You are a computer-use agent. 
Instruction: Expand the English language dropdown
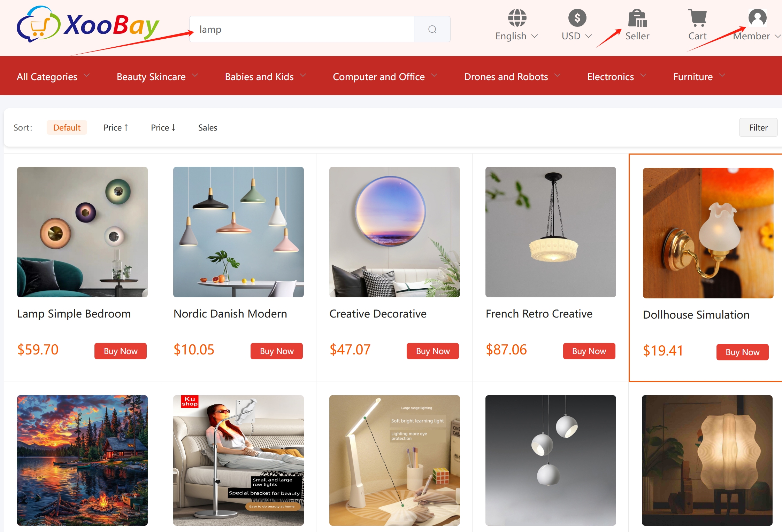point(517,36)
